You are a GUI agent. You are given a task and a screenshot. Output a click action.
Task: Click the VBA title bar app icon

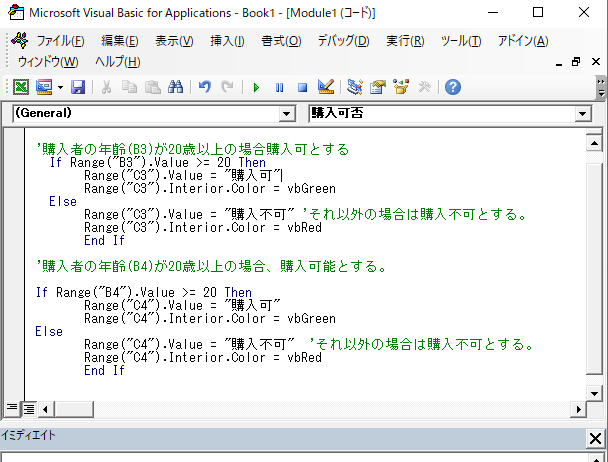(x=16, y=13)
